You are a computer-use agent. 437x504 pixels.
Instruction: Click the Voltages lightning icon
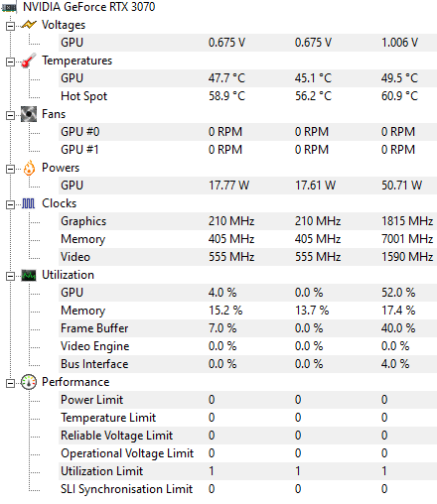29,25
